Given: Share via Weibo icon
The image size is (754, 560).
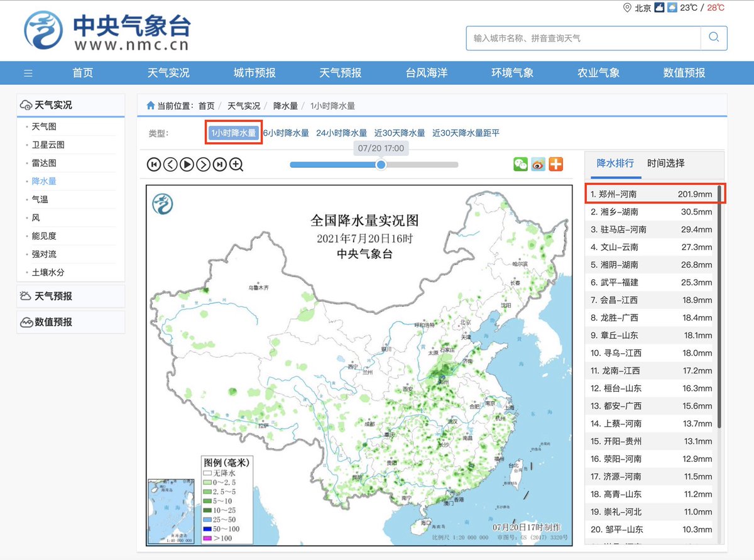Looking at the screenshot, I should pyautogui.click(x=538, y=164).
